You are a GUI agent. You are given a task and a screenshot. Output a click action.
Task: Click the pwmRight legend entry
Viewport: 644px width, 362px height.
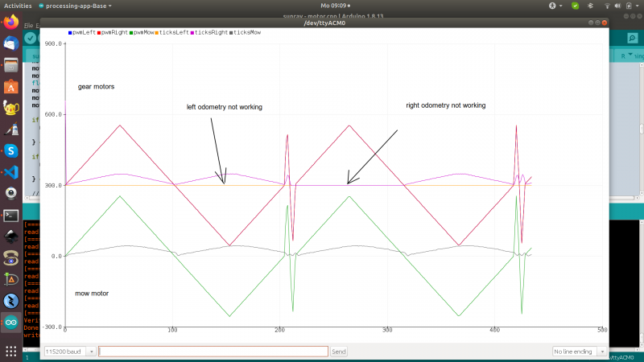coord(113,32)
